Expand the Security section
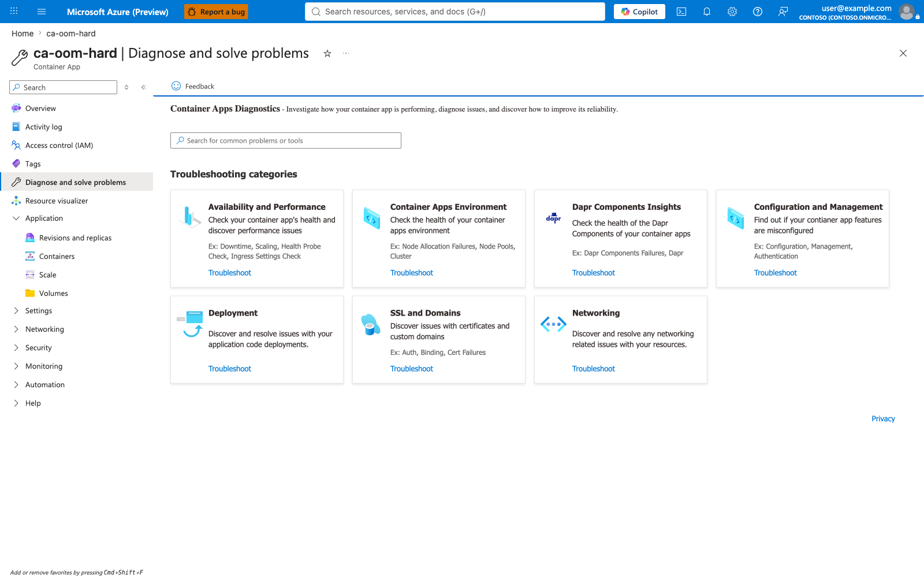 coord(16,348)
